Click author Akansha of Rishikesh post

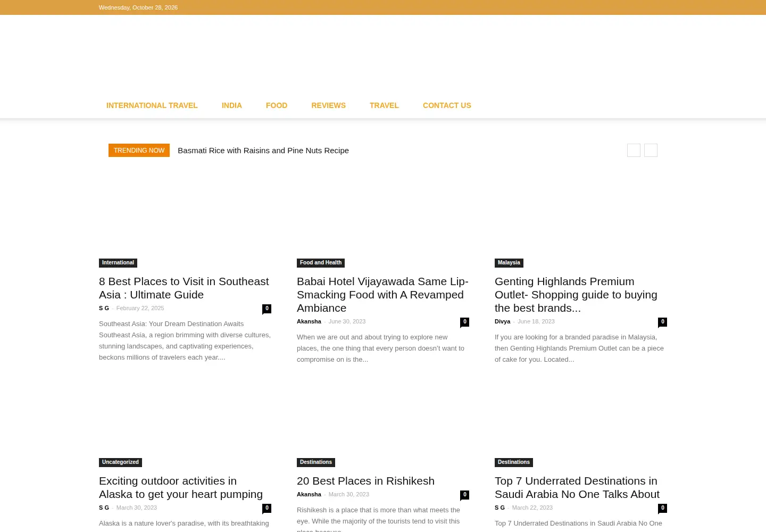click(x=309, y=494)
